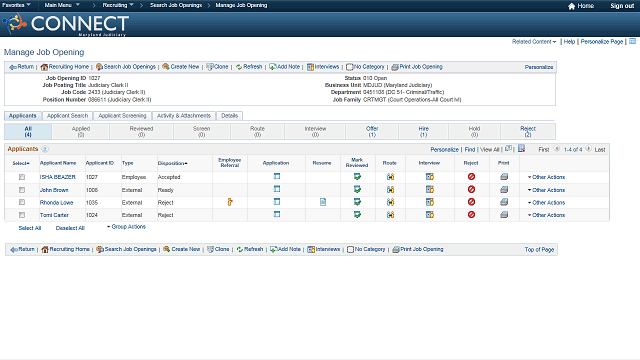Click the Route icon for Tomi Carter
This screenshot has height=360, width=640.
pyautogui.click(x=390, y=215)
